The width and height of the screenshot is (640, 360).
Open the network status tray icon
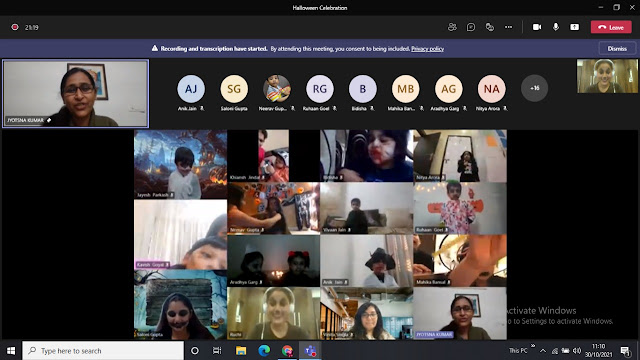click(555, 351)
